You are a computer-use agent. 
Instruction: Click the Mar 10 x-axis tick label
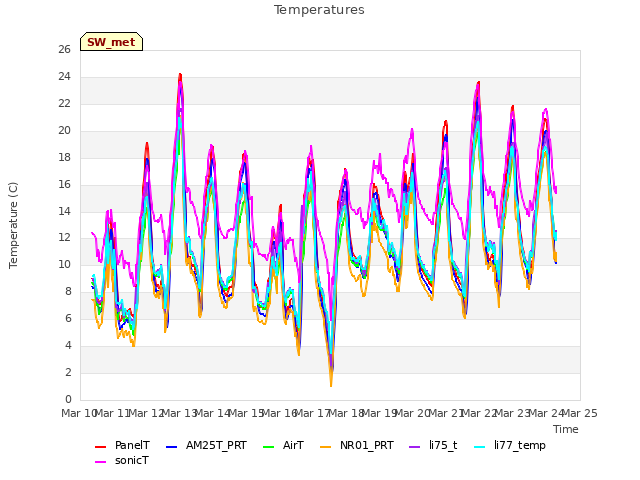click(x=78, y=413)
